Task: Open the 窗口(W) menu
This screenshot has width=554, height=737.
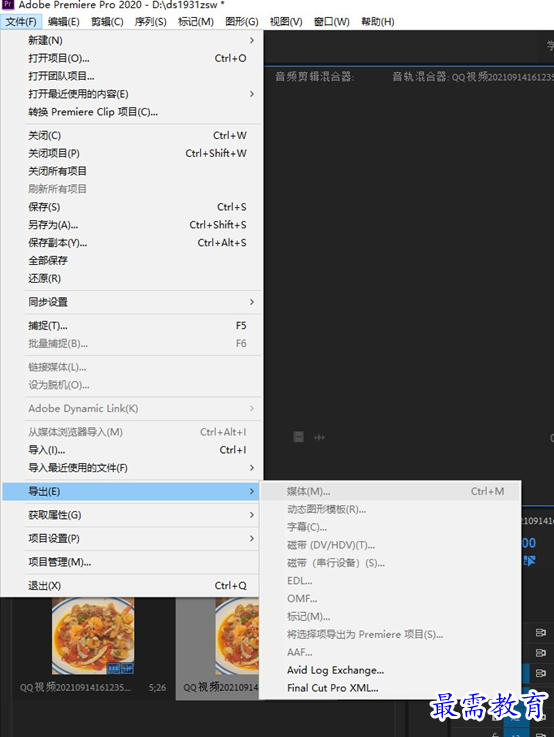Action: click(331, 22)
